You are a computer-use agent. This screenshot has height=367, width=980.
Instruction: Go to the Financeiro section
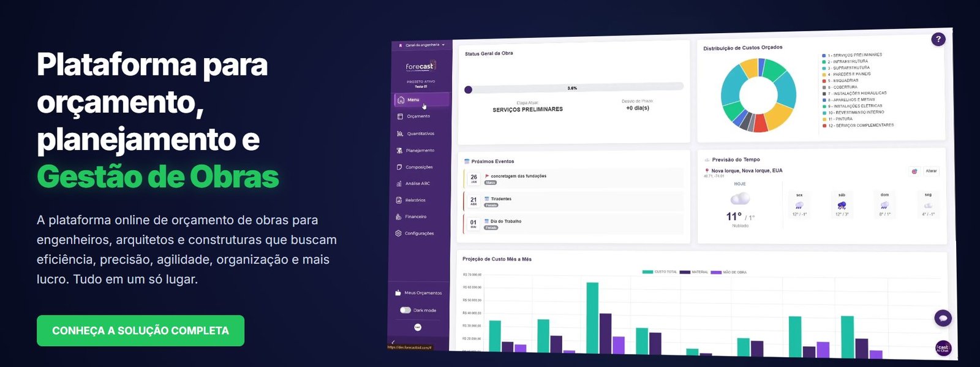(415, 217)
